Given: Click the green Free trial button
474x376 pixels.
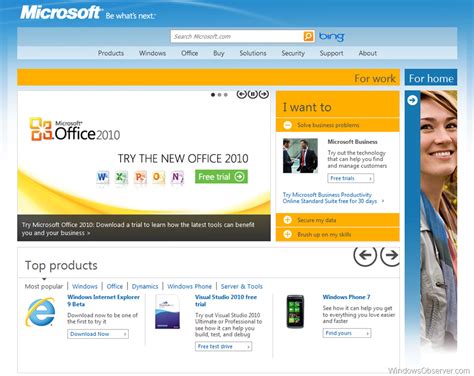Looking at the screenshot, I should (221, 177).
